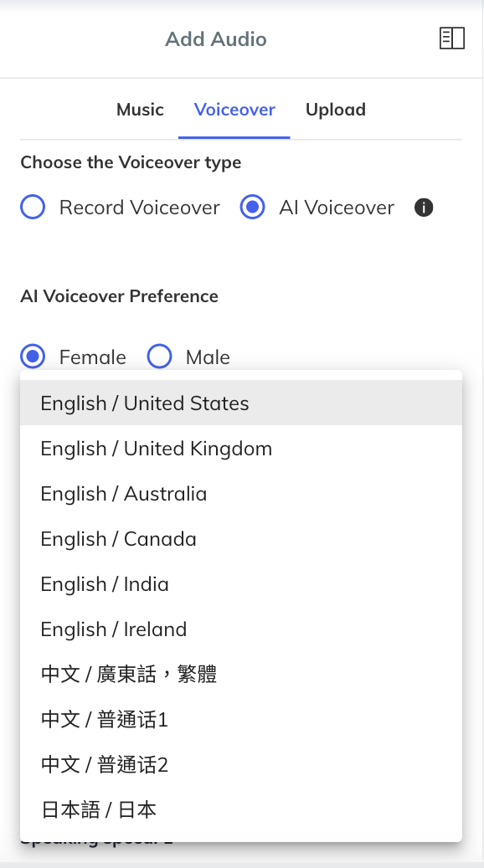Screen dimensions: 484x868
Task: Choose the Female voice option
Action: [32, 357]
